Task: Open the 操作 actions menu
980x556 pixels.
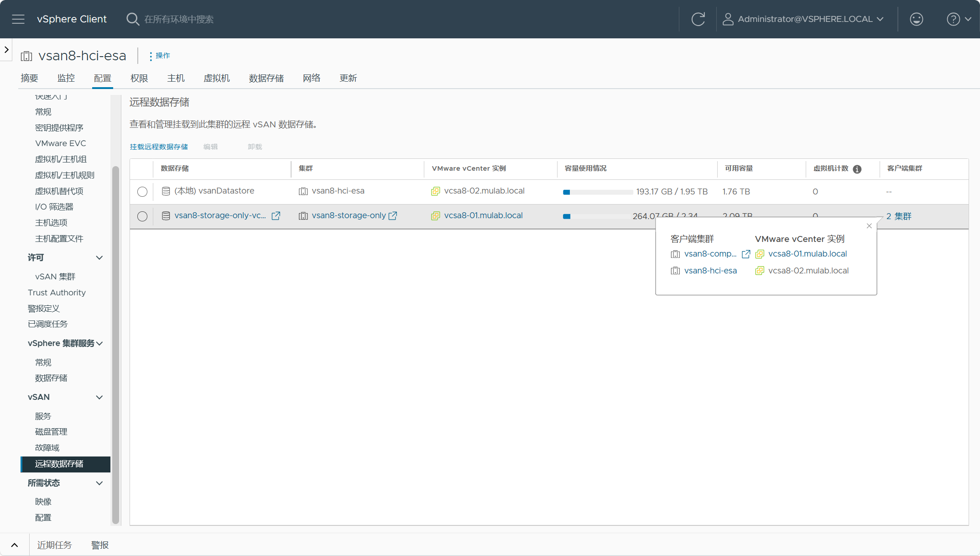Action: pyautogui.click(x=160, y=56)
